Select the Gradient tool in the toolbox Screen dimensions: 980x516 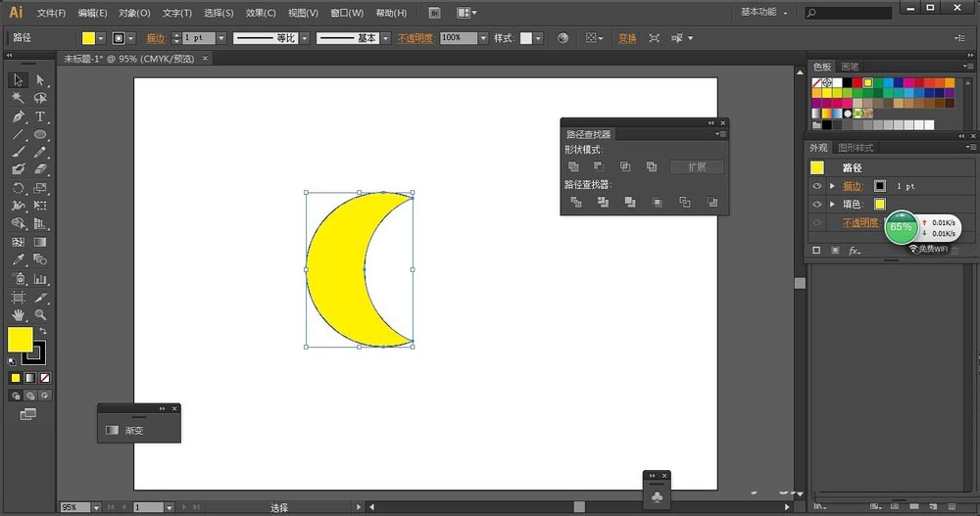pyautogui.click(x=40, y=242)
